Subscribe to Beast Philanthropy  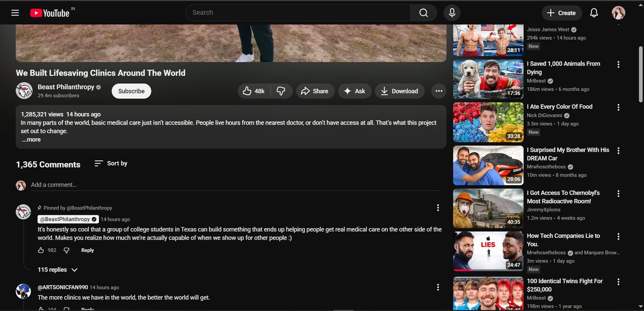pyautogui.click(x=131, y=91)
